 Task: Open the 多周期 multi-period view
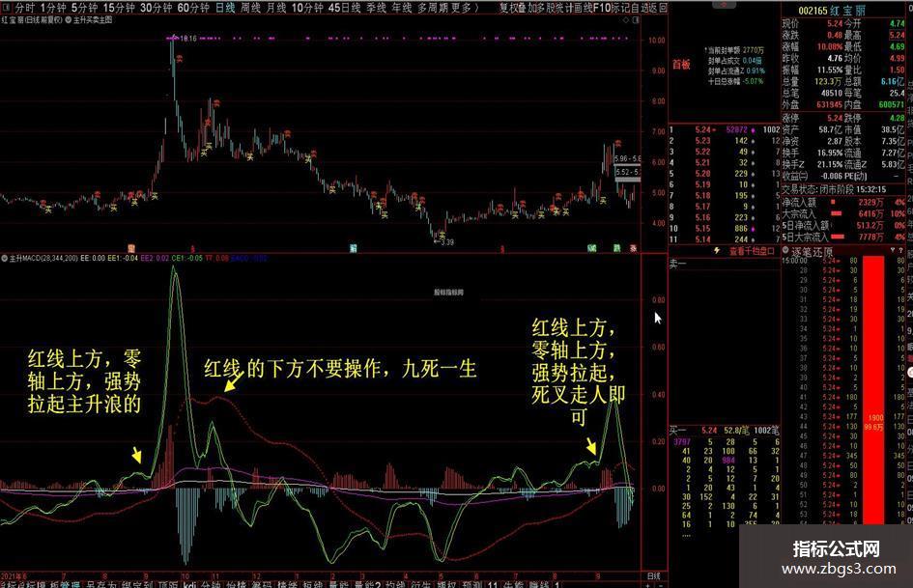click(433, 8)
